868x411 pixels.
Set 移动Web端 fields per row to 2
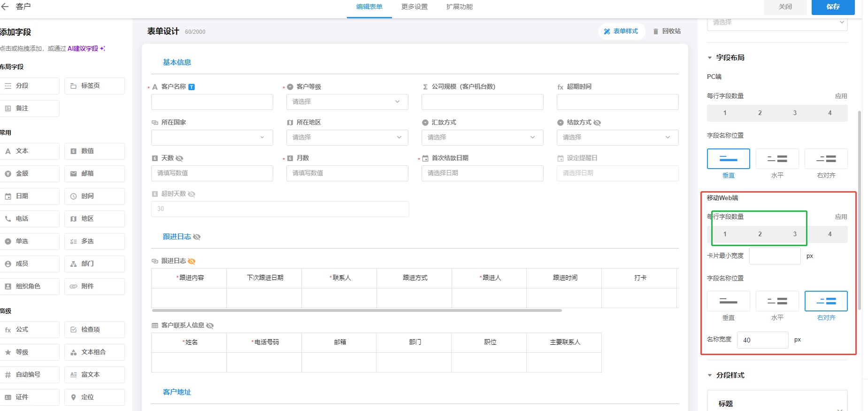(760, 234)
